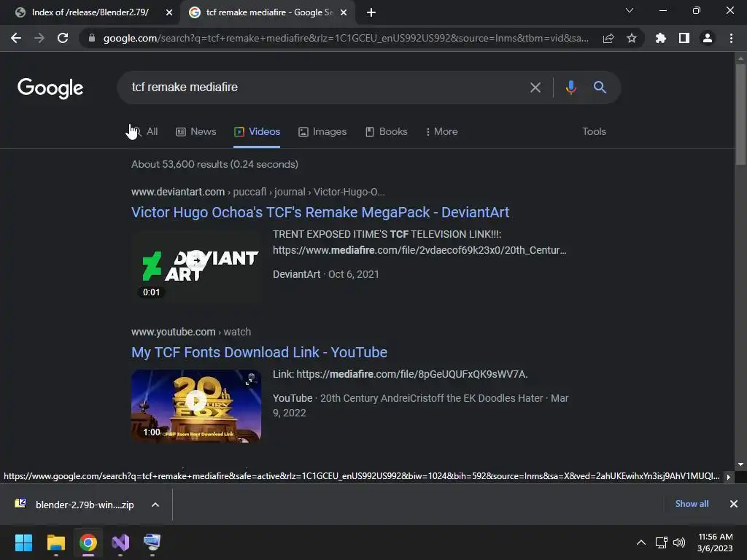Show hidden system tray icons
Screen dimensions: 747x560
[x=641, y=542]
